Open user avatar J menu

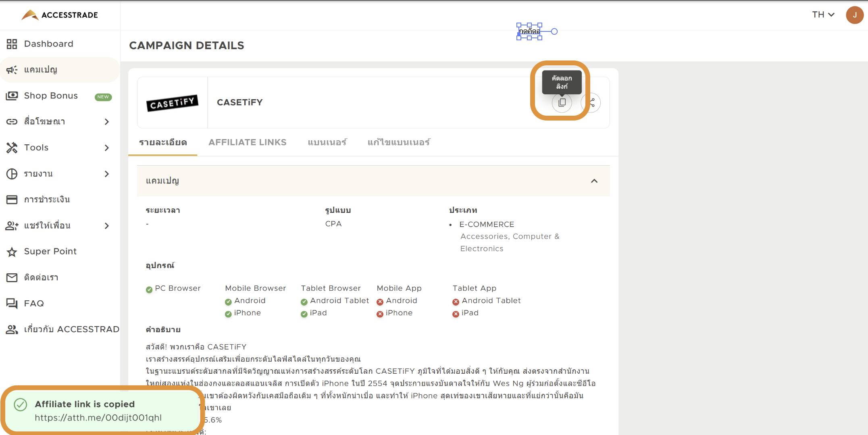point(854,15)
